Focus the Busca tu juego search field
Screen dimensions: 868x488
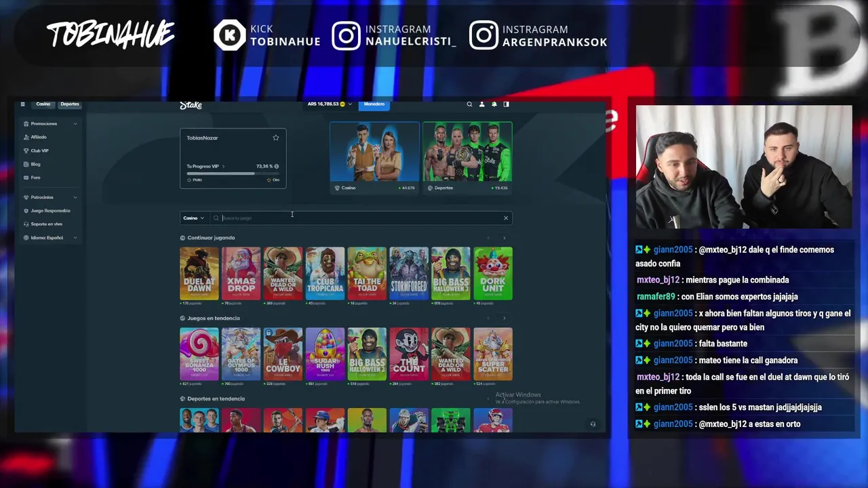coord(361,218)
